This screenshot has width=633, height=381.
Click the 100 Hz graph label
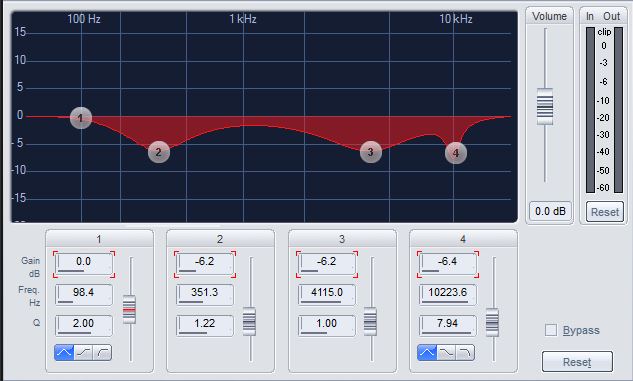tap(84, 19)
